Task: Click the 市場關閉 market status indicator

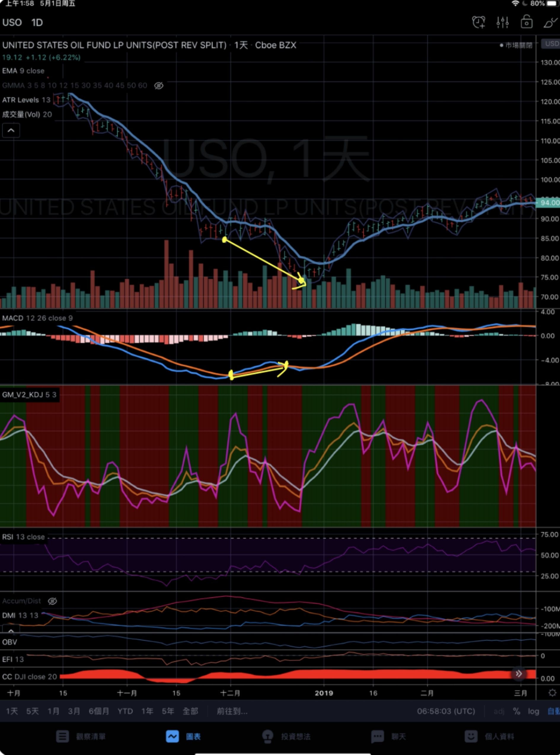Action: pos(516,45)
